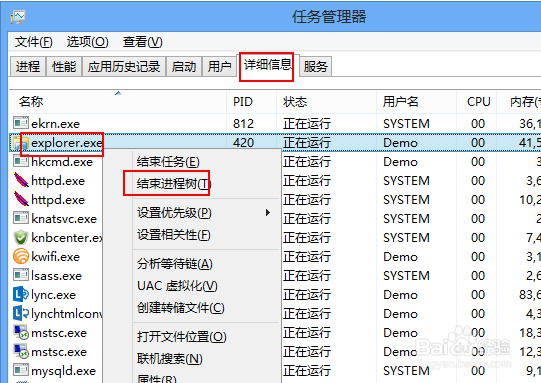The image size is (541, 383).
Task: Click the lynchtmlconv process icon
Action: (x=21, y=313)
